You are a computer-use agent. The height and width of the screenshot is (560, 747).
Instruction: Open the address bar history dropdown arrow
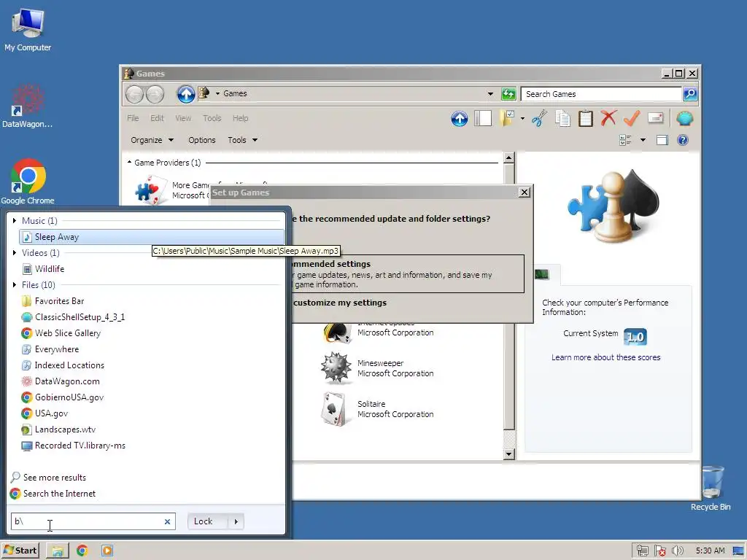(490, 94)
